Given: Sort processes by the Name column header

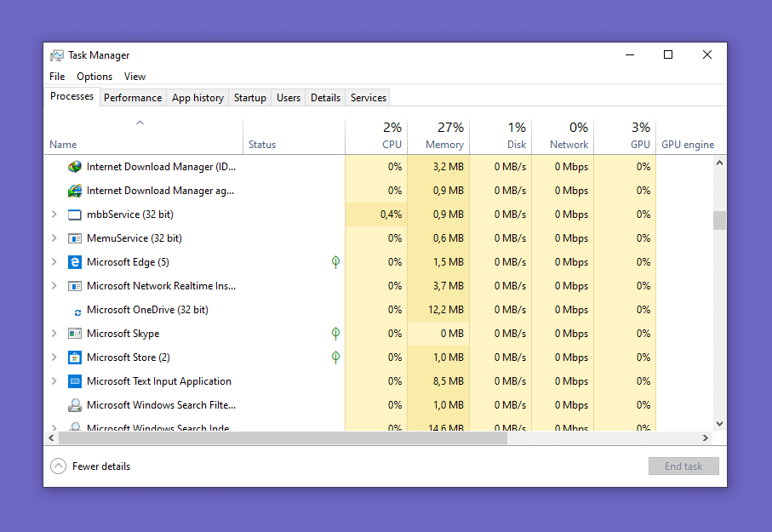Looking at the screenshot, I should (x=144, y=137).
